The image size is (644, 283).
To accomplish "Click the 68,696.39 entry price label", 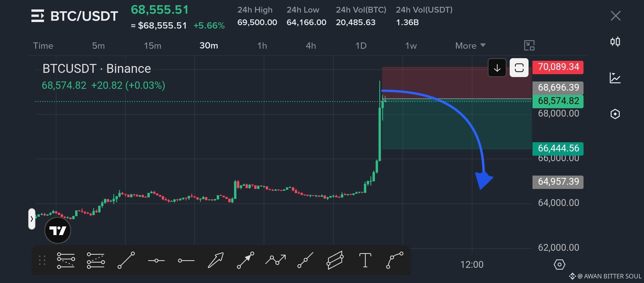I will (x=558, y=88).
